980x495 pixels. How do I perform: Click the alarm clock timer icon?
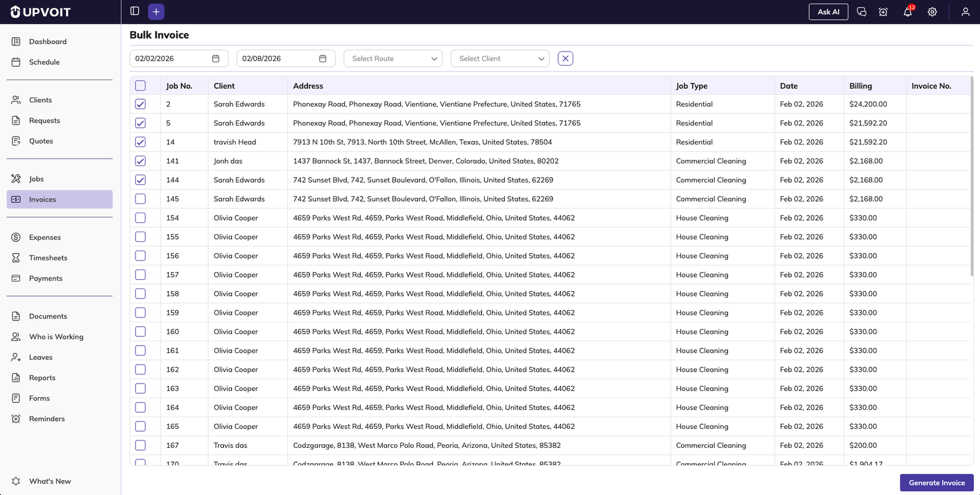tap(883, 12)
